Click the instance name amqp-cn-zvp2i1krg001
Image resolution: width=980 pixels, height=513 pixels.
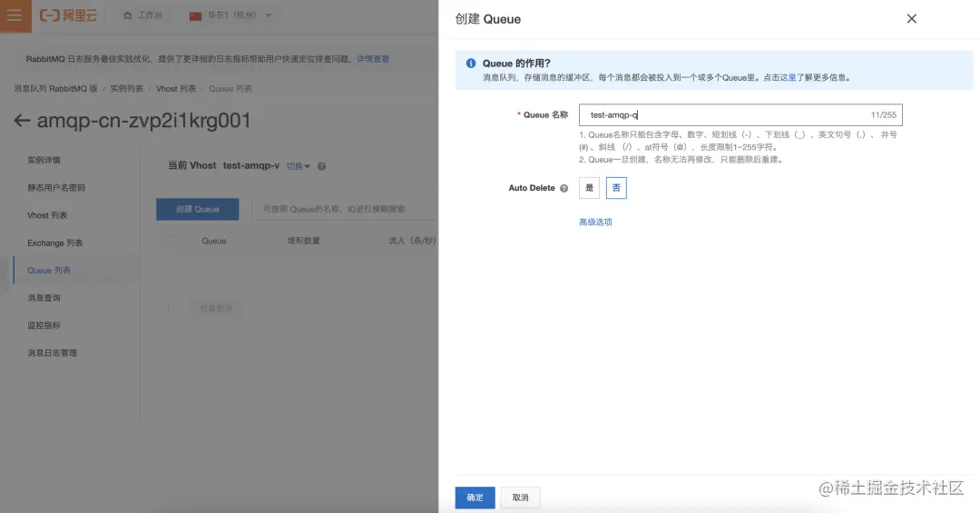(143, 121)
